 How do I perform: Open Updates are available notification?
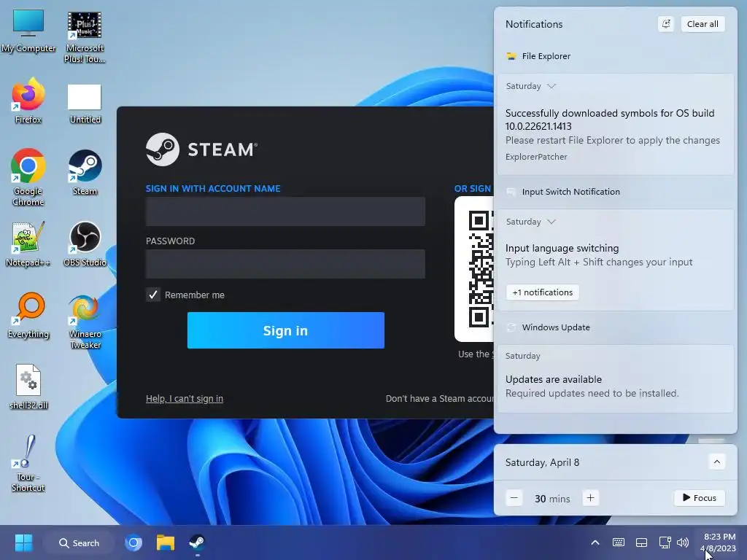click(x=616, y=379)
